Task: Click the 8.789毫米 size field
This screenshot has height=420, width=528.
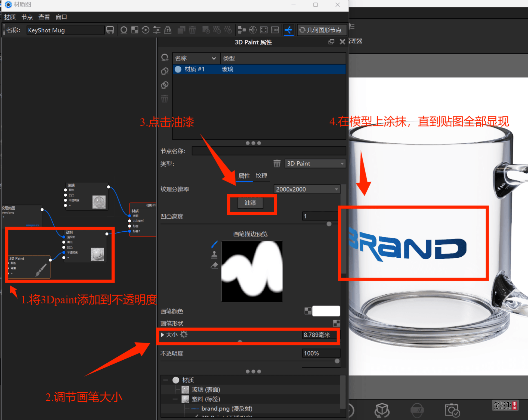Action: pos(320,335)
